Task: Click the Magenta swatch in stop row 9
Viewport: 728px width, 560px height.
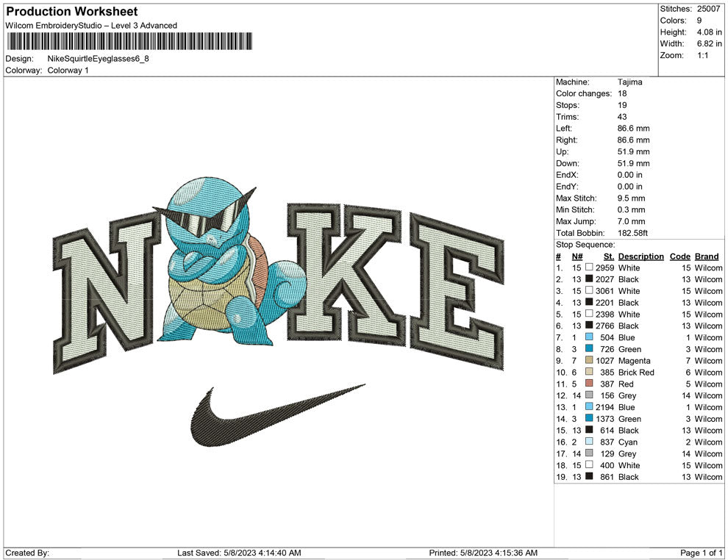Action: pyautogui.click(x=589, y=360)
